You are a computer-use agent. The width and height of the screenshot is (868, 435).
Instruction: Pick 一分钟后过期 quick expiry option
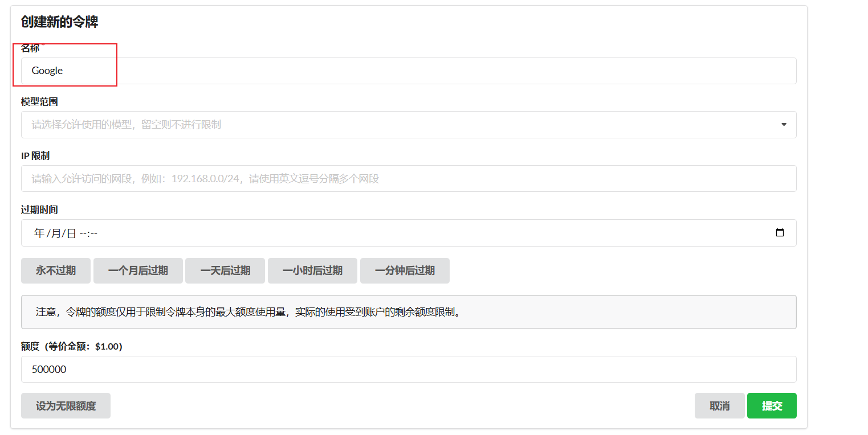click(x=405, y=270)
